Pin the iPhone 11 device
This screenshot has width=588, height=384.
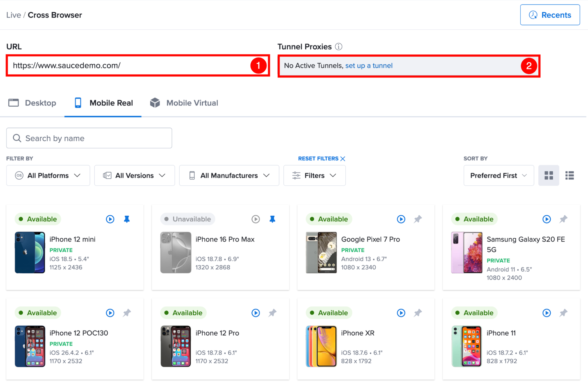point(563,313)
